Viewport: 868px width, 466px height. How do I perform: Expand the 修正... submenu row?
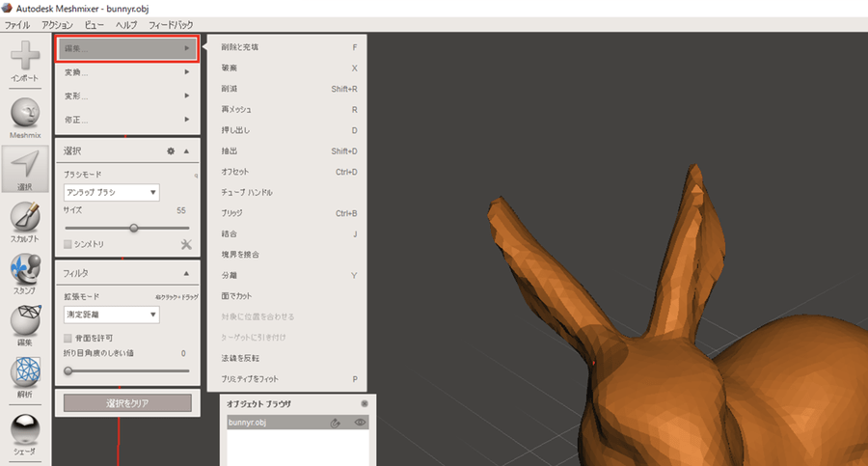pos(126,120)
